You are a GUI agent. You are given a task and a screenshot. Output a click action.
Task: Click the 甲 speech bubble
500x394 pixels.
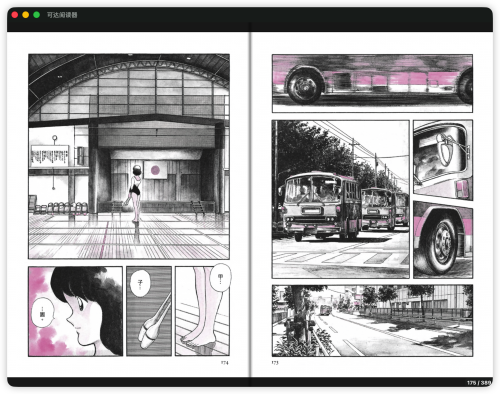221,278
